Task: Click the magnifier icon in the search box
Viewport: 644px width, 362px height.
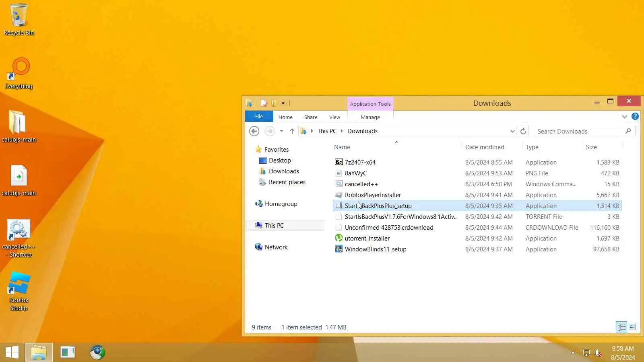Action: click(628, 131)
